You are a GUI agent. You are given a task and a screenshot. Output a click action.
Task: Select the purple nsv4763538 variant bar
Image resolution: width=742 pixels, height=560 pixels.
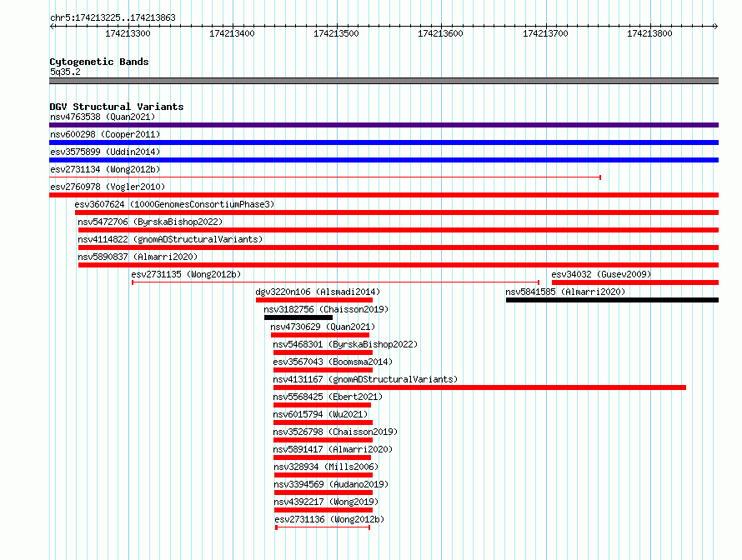384,125
